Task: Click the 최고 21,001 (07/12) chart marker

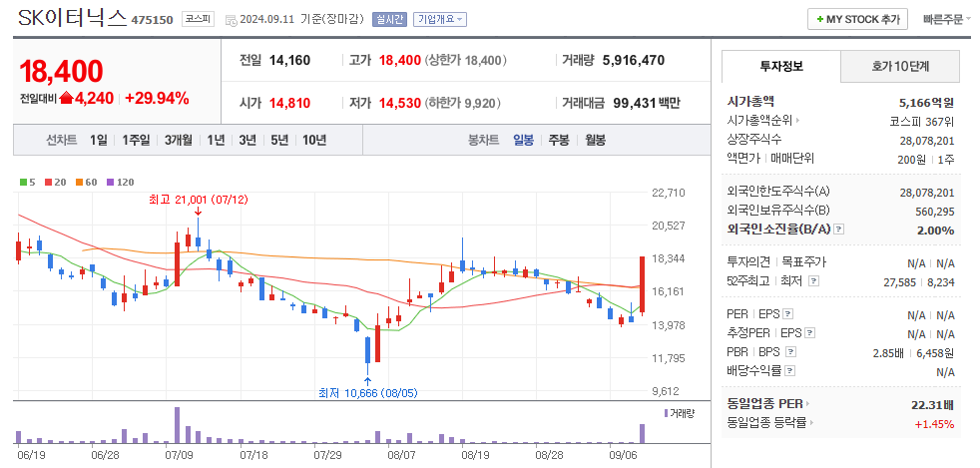Action: click(x=199, y=200)
